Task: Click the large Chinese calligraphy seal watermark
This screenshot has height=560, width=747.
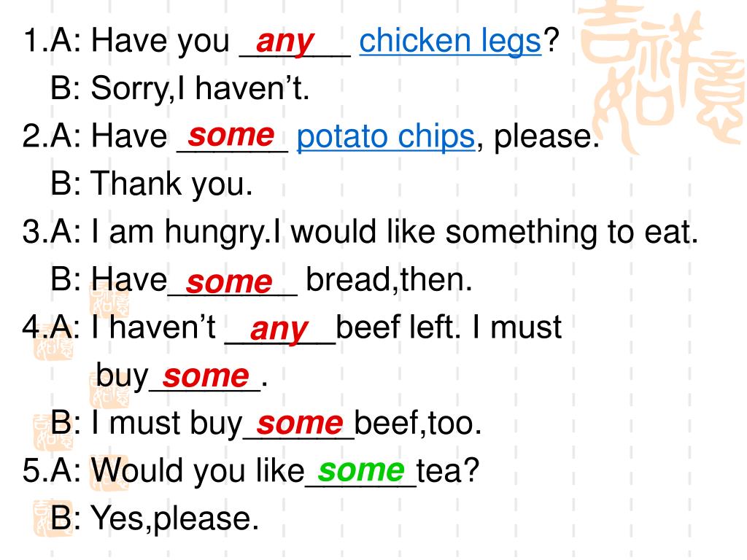Action: point(662,79)
